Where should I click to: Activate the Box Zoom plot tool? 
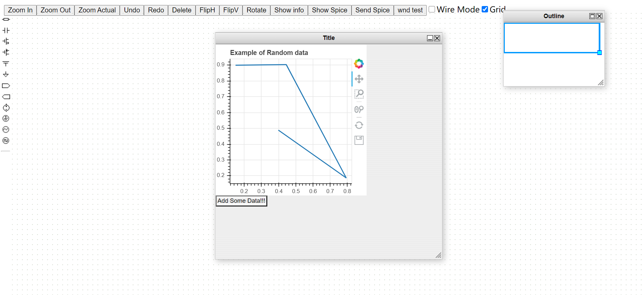pos(359,94)
